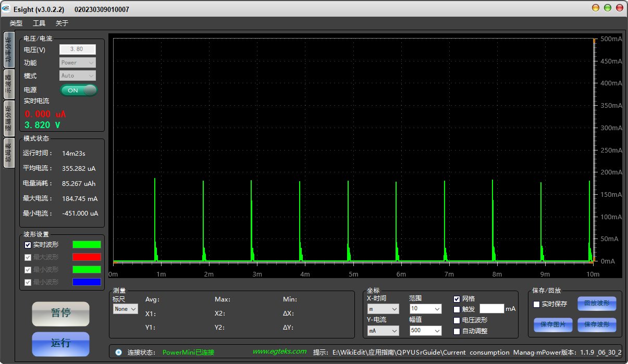
Task: Click the current spike near the 5m mark
Action: 348,221
